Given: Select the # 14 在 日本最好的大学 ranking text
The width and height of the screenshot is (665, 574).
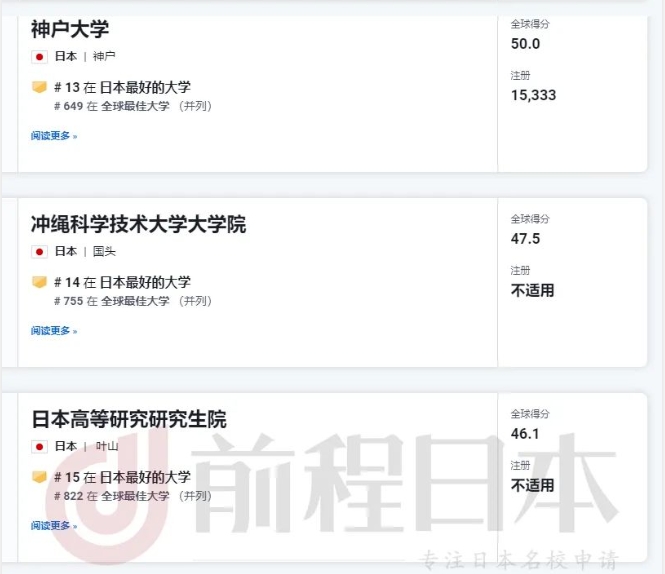Looking at the screenshot, I should pyautogui.click(x=123, y=282).
